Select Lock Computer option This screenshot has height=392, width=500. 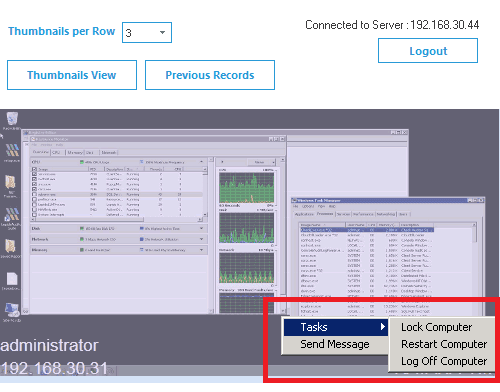(436, 327)
